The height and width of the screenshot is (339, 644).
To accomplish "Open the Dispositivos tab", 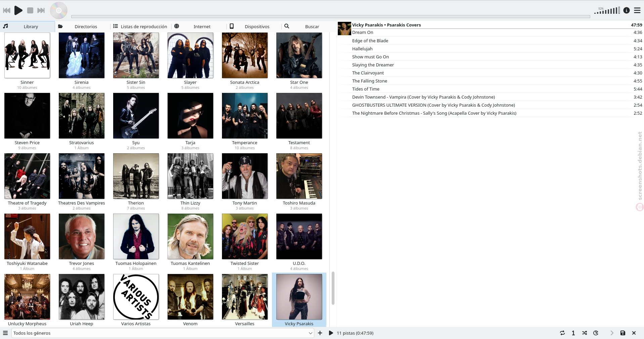I will (x=253, y=26).
